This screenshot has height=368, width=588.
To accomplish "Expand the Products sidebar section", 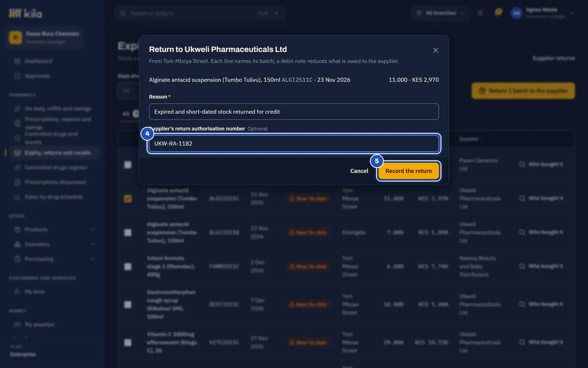I will (55, 230).
